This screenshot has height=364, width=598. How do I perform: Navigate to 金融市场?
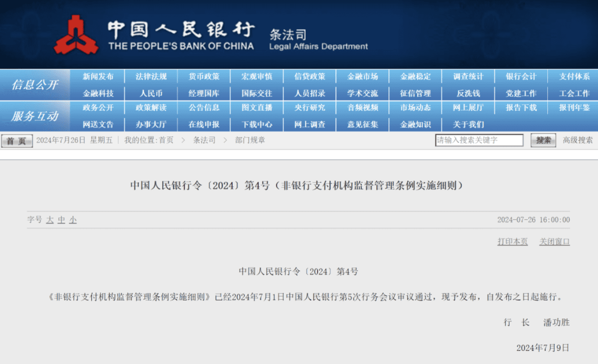pyautogui.click(x=363, y=77)
